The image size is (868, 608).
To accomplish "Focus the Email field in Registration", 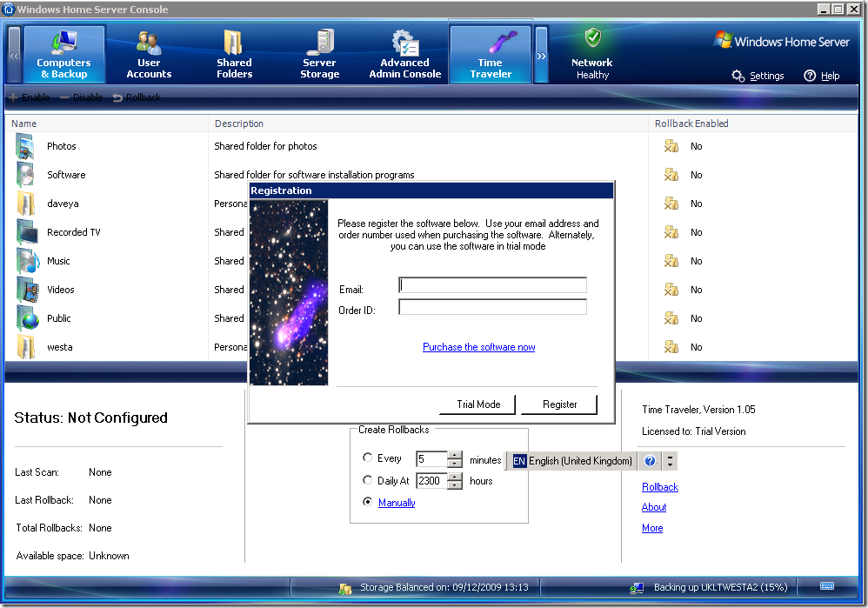I will tap(492, 285).
